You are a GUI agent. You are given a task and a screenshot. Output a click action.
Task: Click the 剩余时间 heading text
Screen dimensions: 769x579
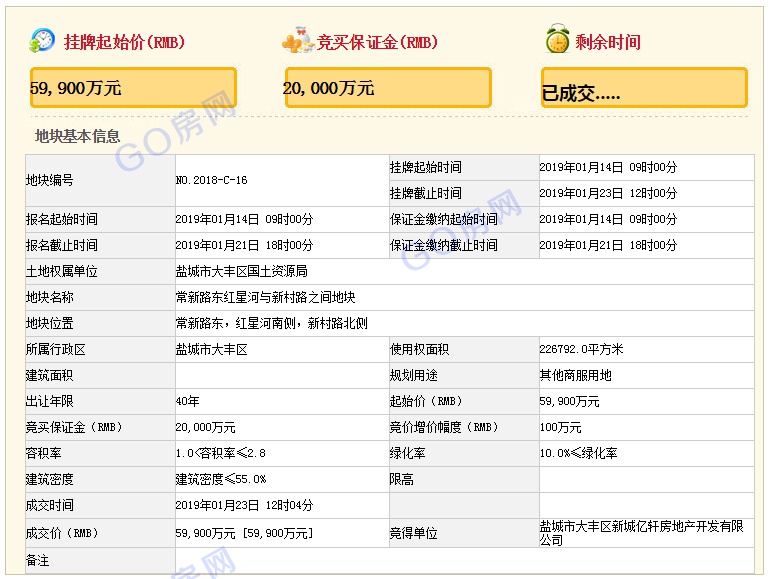pos(607,42)
